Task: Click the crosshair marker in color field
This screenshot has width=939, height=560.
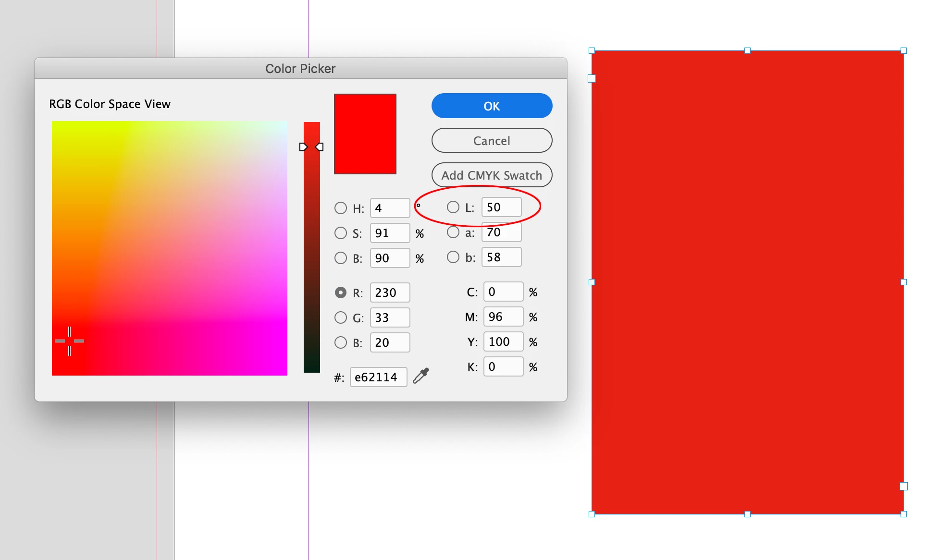Action: click(69, 341)
